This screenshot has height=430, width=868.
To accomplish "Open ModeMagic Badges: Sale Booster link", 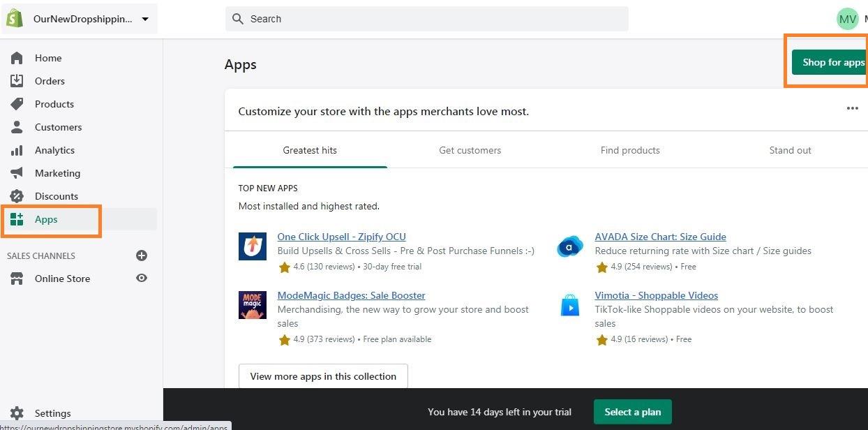I will pyautogui.click(x=351, y=295).
